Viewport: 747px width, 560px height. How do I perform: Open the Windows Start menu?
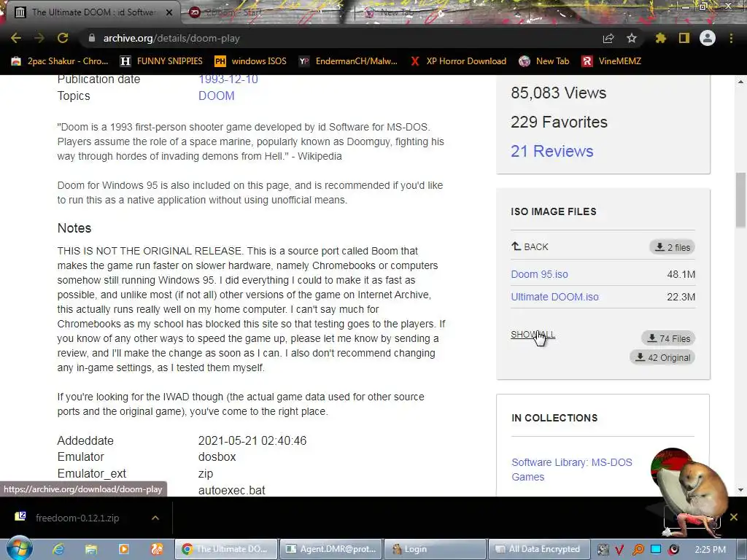point(19,548)
